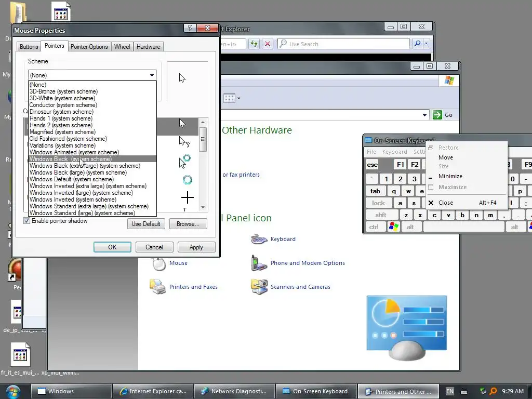Screen dimensions: 532x399
Task: Select the Precision Select crosshair pointer
Action: click(187, 197)
